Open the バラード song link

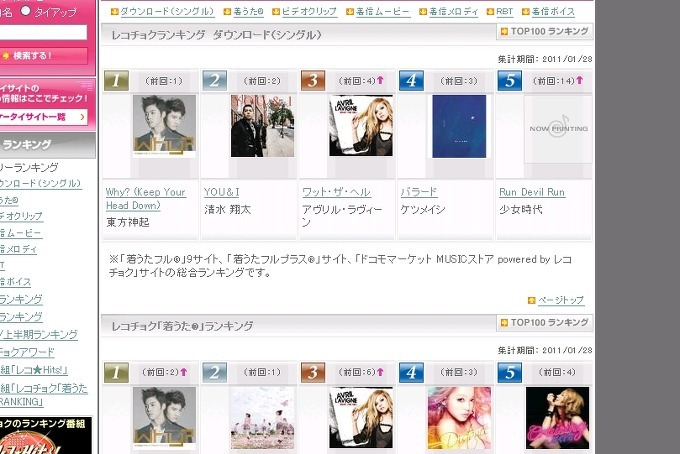click(419, 192)
